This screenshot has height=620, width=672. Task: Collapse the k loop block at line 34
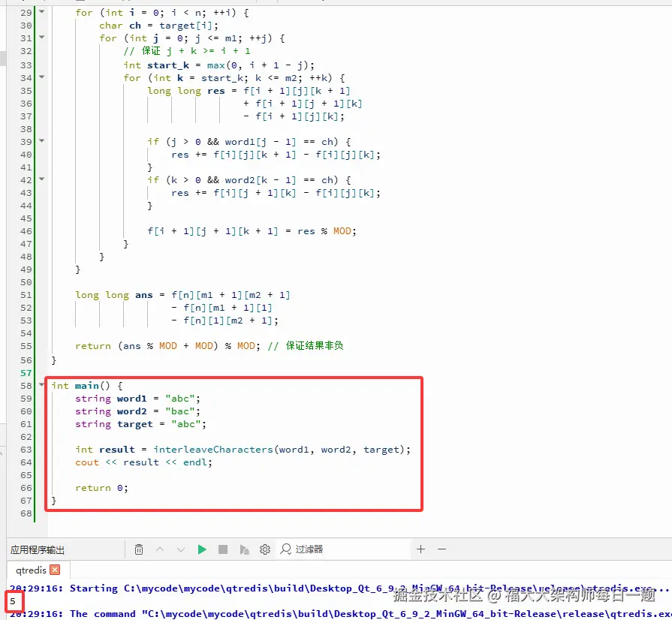point(42,77)
